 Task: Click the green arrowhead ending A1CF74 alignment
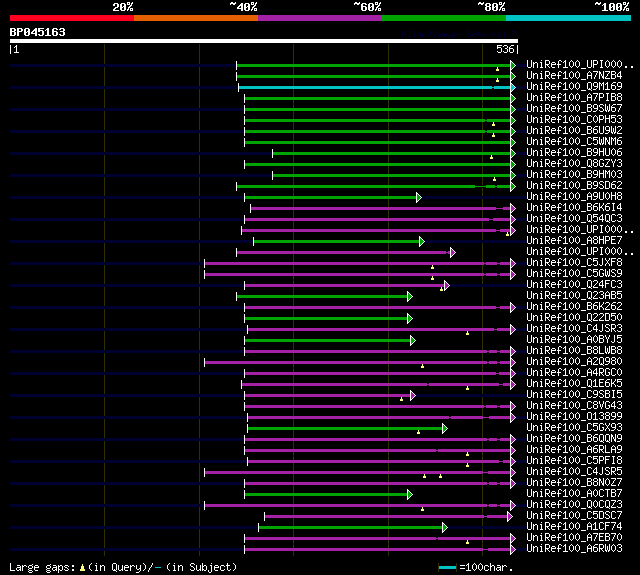click(445, 528)
